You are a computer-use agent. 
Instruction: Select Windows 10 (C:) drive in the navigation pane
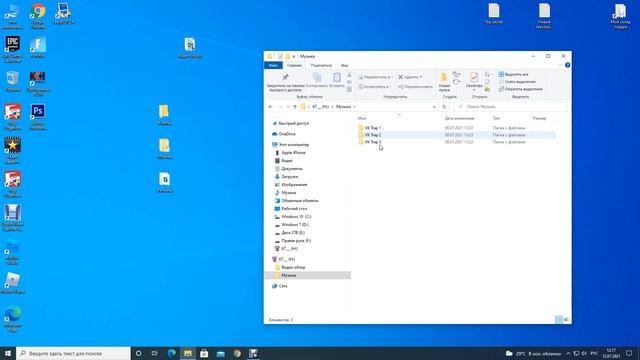pos(293,217)
